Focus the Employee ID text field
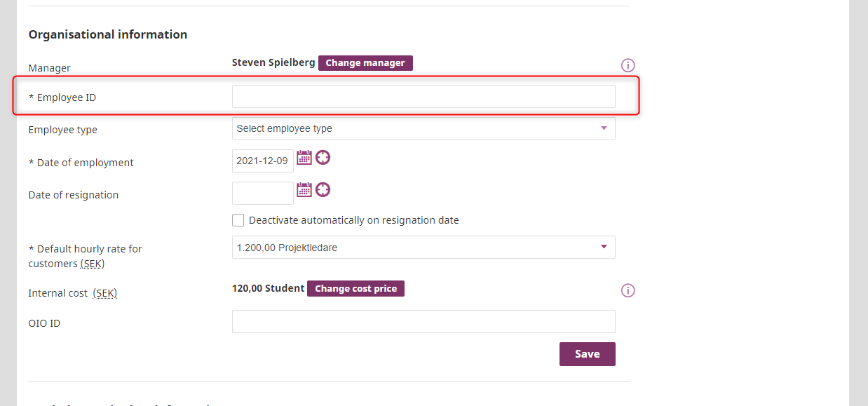 click(x=423, y=97)
